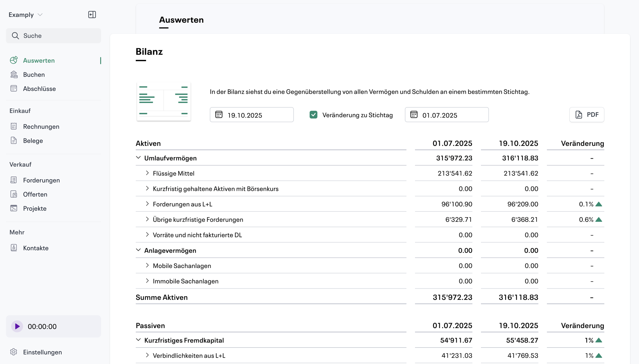Collapse the Umlaufvermögen section
Image resolution: width=639 pixels, height=364 pixels.
click(x=138, y=158)
